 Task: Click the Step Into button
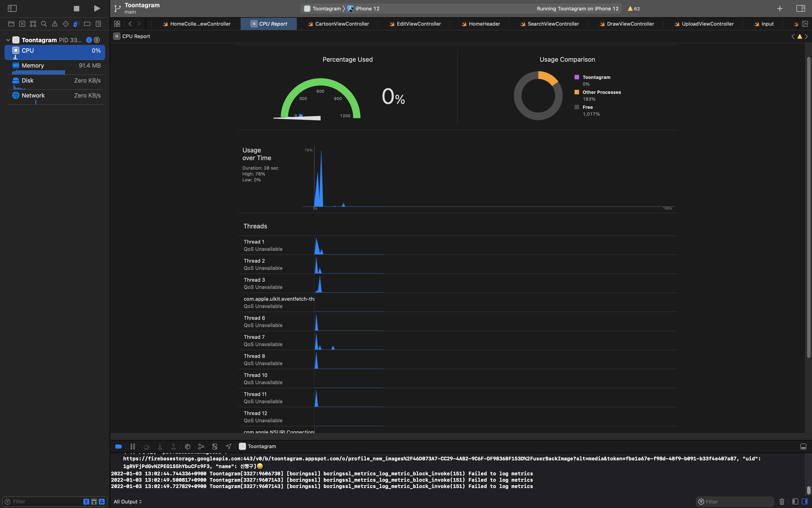pos(160,447)
